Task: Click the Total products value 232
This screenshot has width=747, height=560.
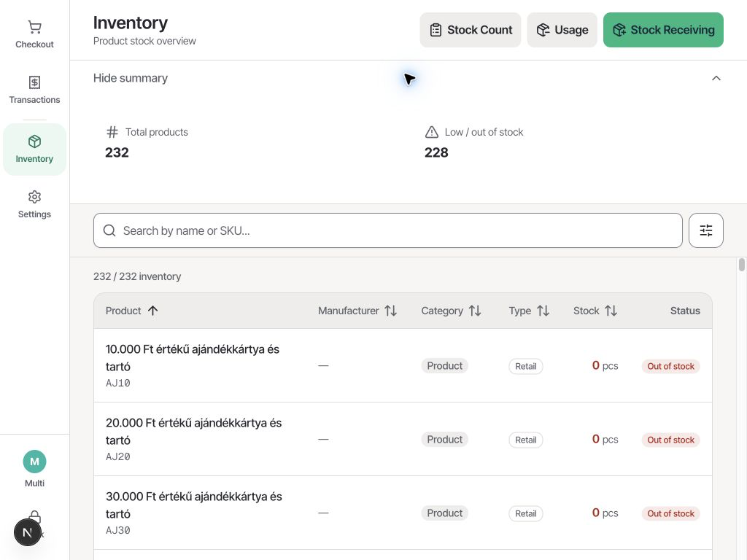Action: tap(117, 152)
